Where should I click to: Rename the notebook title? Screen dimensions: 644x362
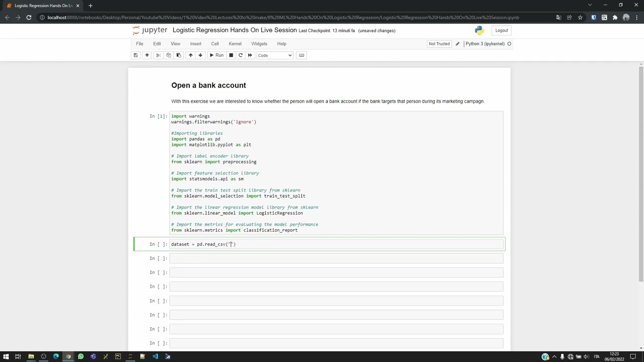click(x=234, y=30)
